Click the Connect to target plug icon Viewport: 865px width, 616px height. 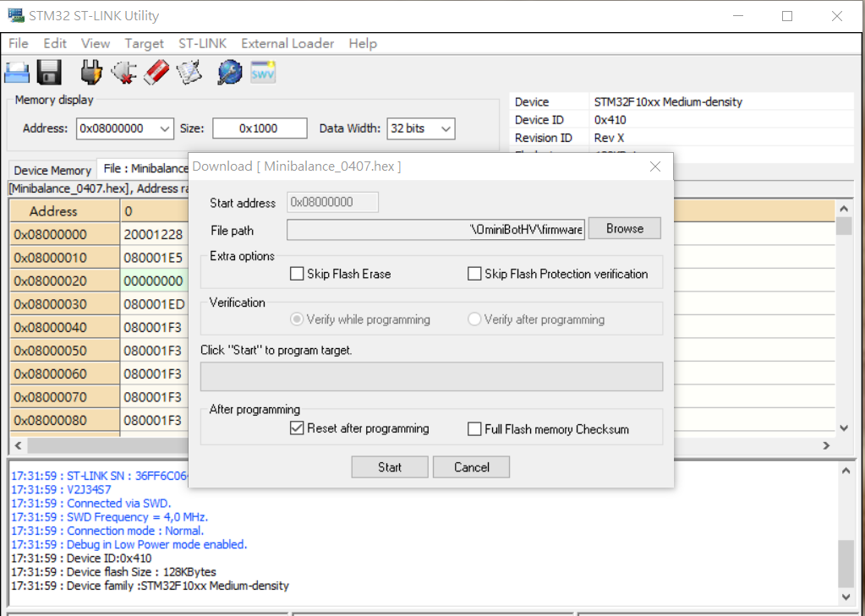91,73
